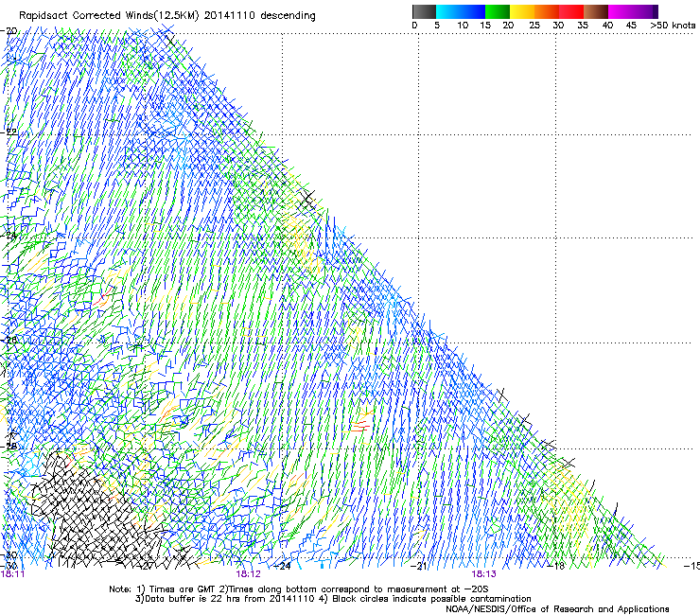The width and height of the screenshot is (700, 615).
Task: Click the green 15-20 knots legend segment
Action: 498,11
